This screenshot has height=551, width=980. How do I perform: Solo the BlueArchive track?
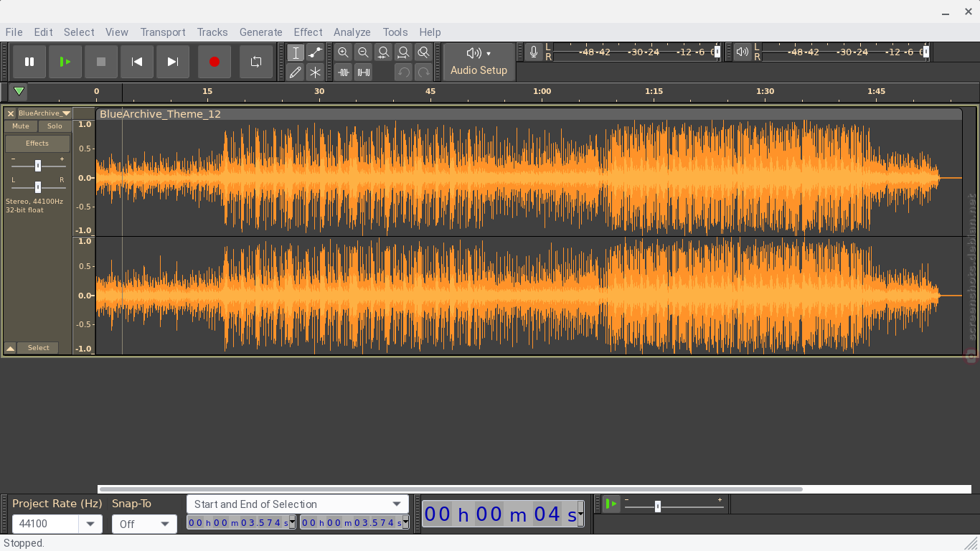point(55,126)
